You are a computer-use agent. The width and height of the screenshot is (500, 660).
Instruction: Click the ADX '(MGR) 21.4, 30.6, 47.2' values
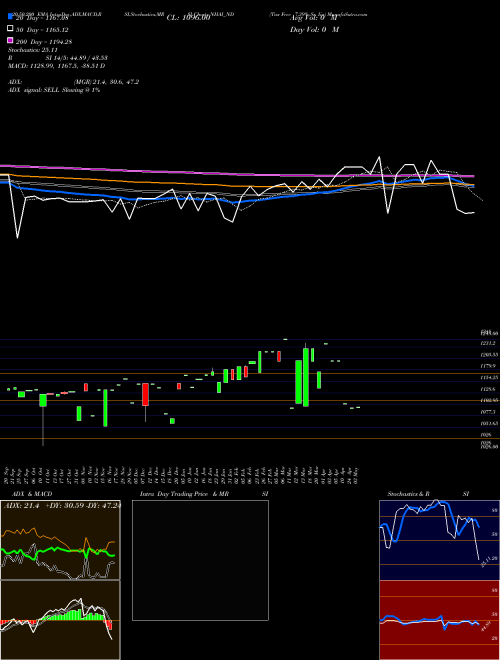106,82
